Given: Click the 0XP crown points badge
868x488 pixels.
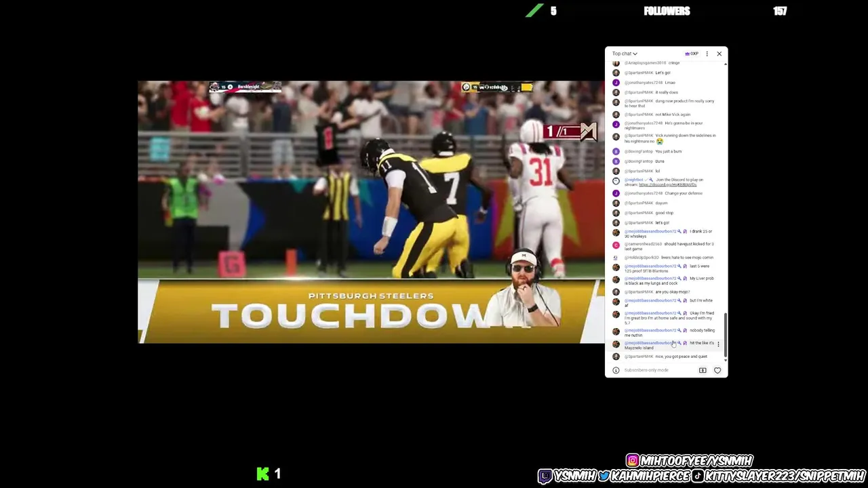Looking at the screenshot, I should (x=692, y=54).
